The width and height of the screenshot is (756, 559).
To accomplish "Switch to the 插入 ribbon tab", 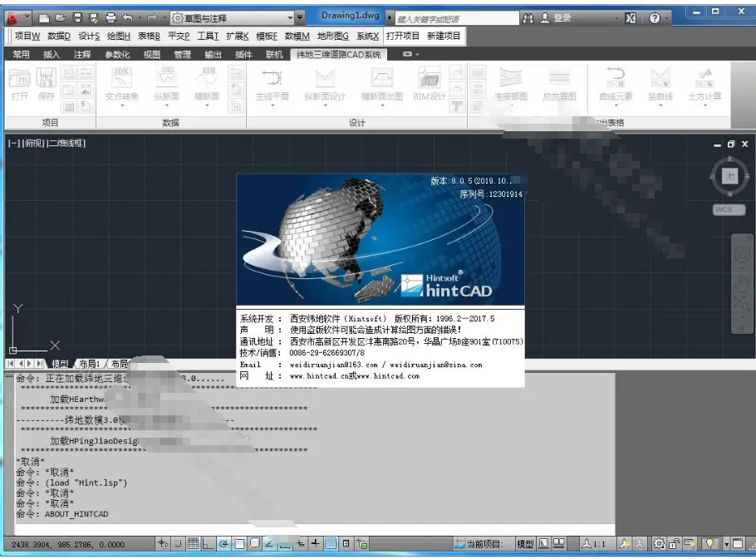I will click(x=52, y=55).
